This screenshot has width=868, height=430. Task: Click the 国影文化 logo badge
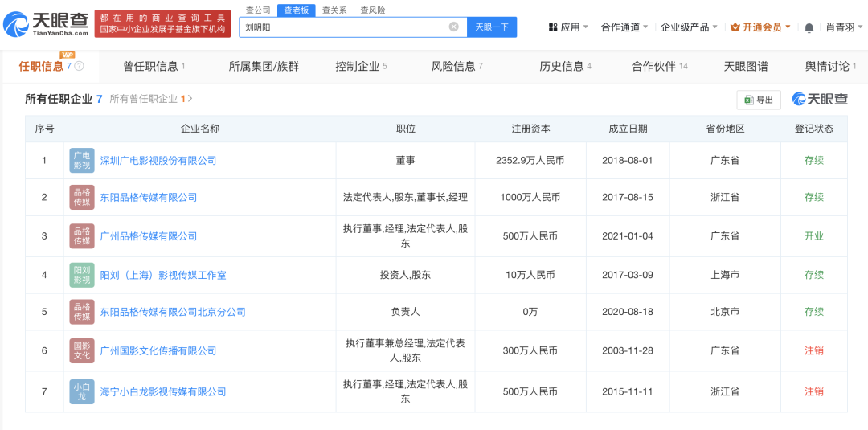coord(82,350)
